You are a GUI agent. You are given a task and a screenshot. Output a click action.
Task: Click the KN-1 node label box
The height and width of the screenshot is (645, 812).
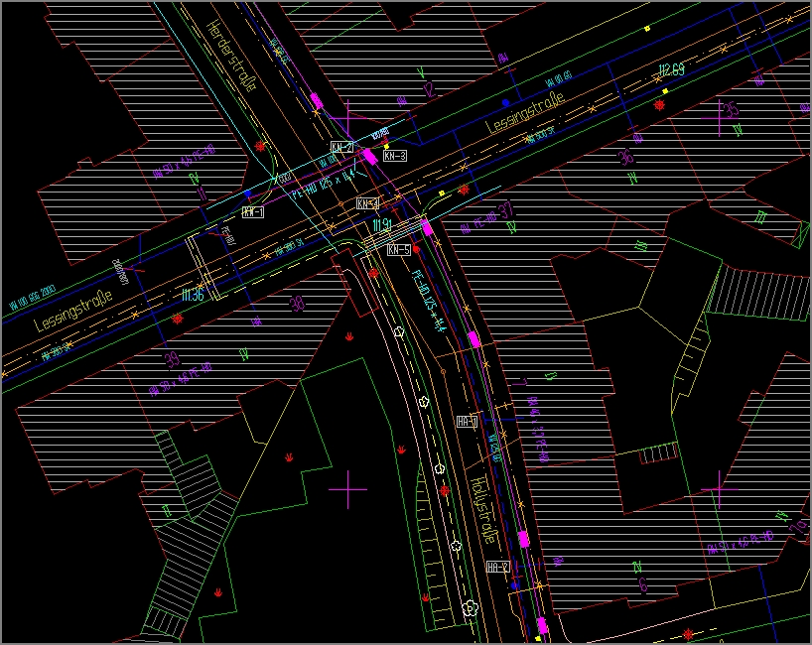253,212
